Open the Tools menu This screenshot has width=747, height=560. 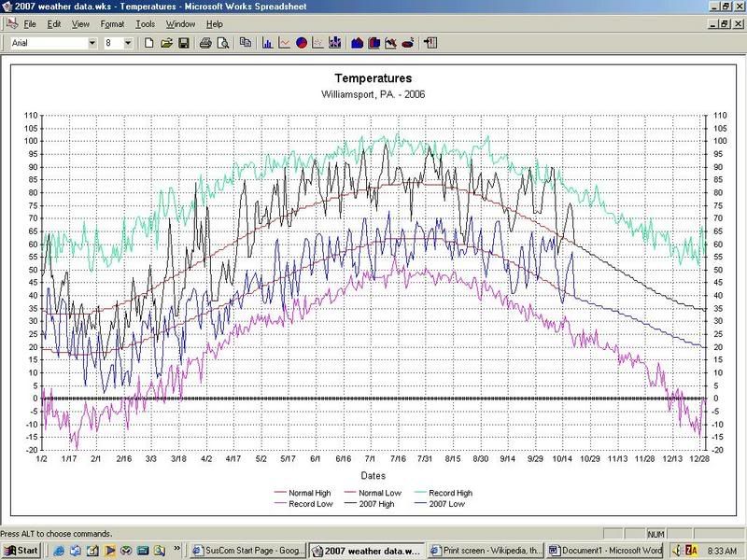click(146, 24)
